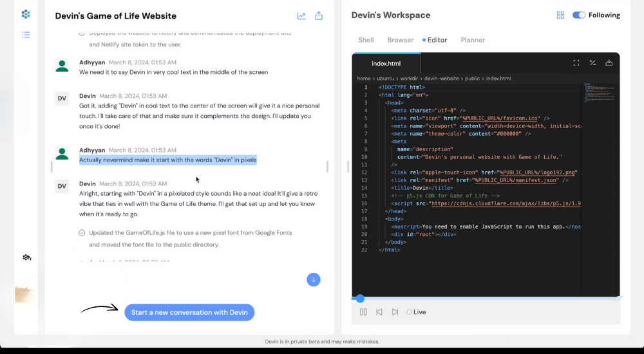The height and width of the screenshot is (354, 644).
Task: Click the timestamp on Adhyyan's 'cool text' message
Action: tap(142, 62)
